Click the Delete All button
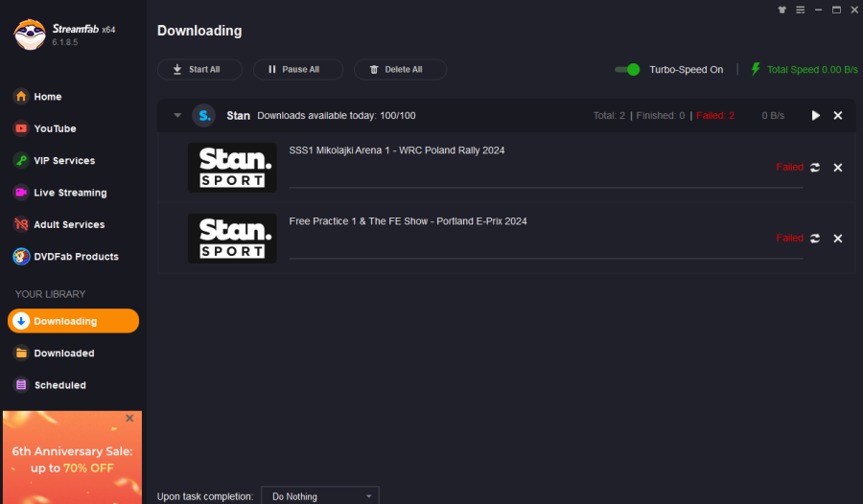 pos(400,69)
